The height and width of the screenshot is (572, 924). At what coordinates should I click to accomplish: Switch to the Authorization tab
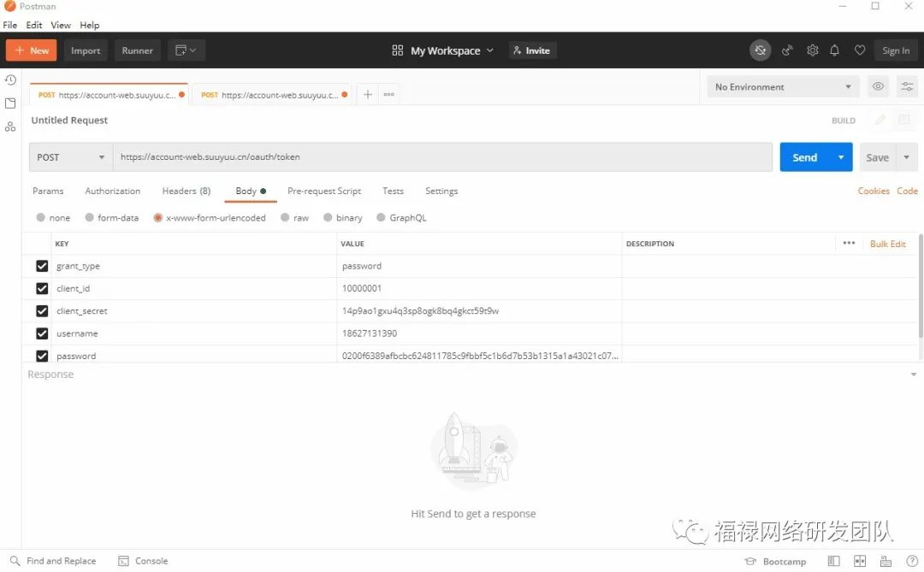(113, 191)
